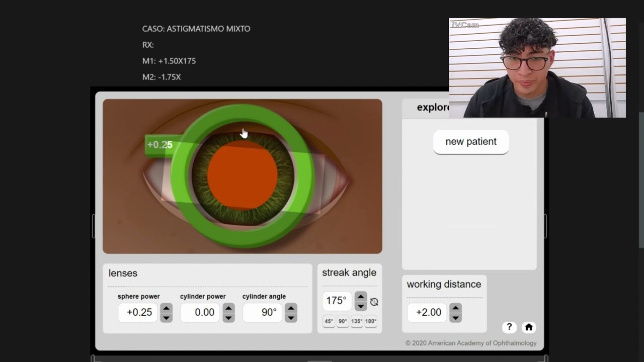
Task: Decrease working distance with down arrow
Action: [455, 317]
